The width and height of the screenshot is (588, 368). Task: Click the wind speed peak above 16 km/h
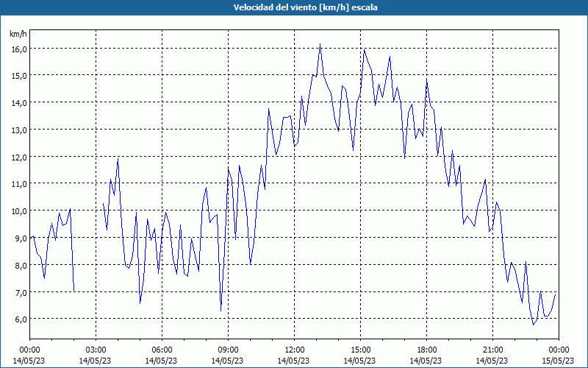pos(320,44)
